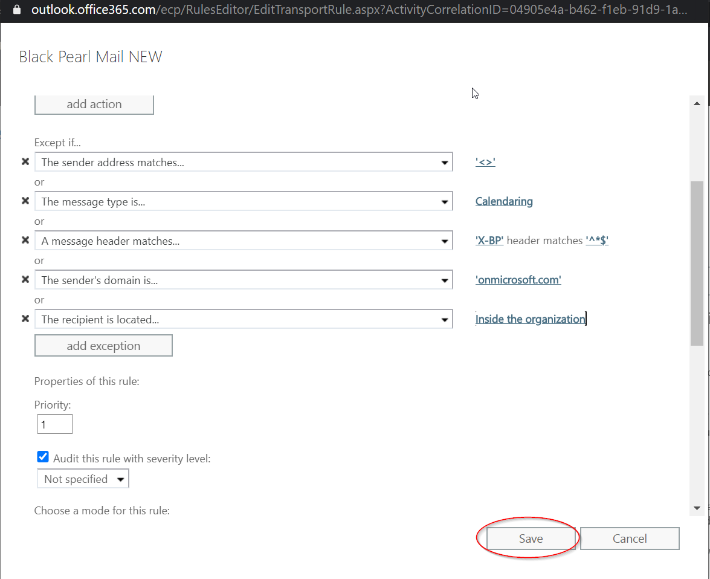Image resolution: width=710 pixels, height=579 pixels.
Task: Click the Priority input field
Action: coord(54,424)
